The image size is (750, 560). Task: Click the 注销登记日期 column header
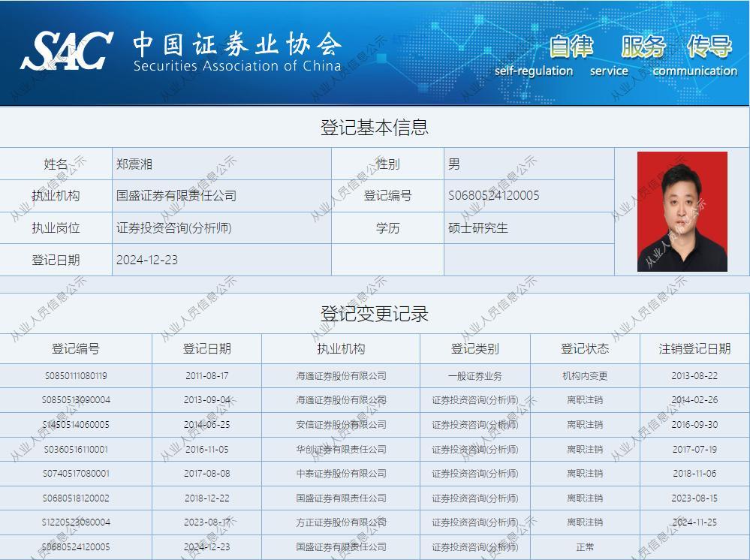pyautogui.click(x=694, y=348)
